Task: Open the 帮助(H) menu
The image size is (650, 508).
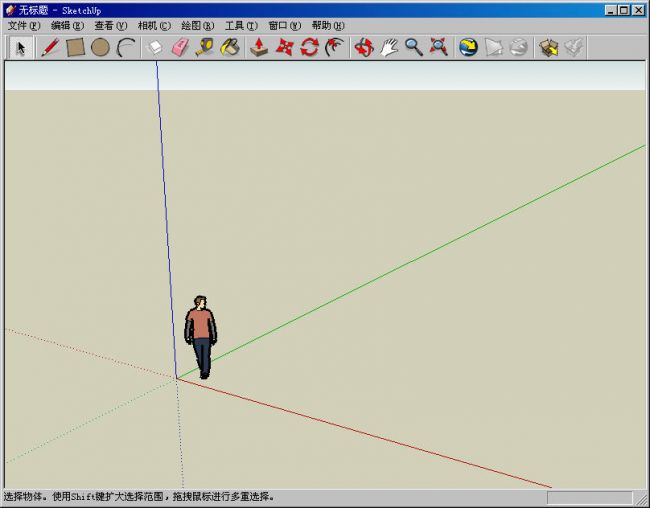Action: point(328,26)
